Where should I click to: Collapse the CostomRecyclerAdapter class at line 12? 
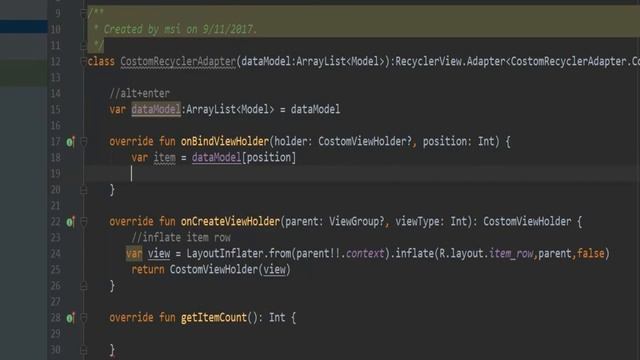tap(84, 62)
